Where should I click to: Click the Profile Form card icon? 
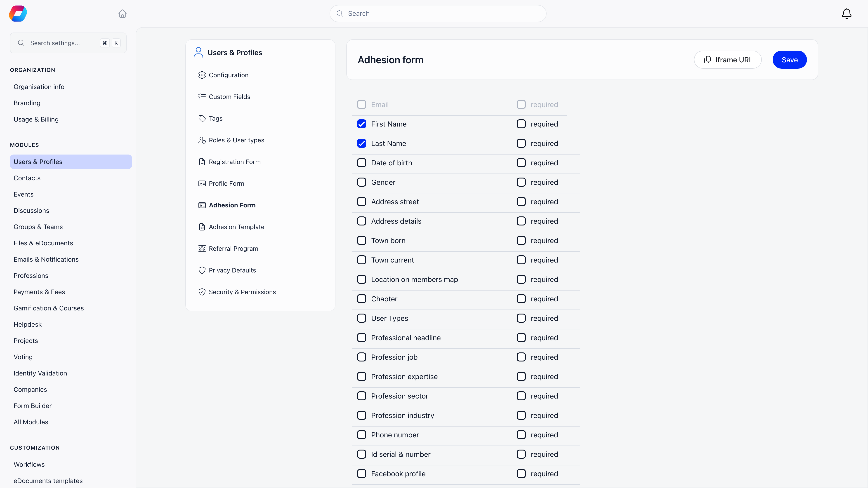pos(202,183)
